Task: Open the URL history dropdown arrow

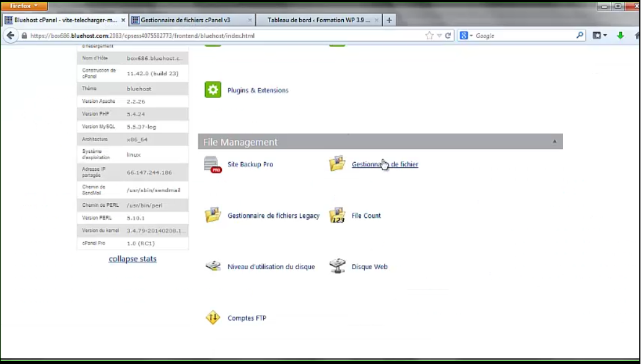Action: [439, 36]
